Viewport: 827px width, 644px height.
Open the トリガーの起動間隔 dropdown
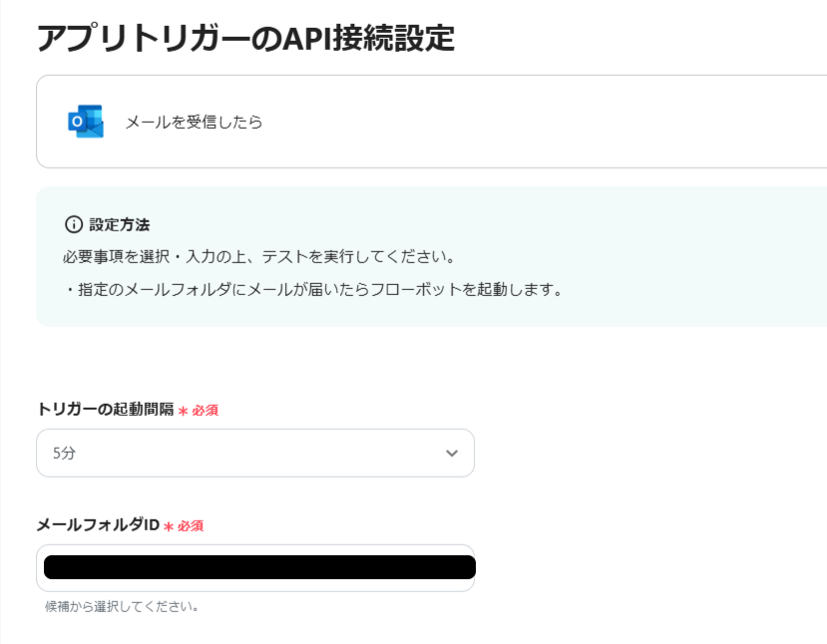254,453
